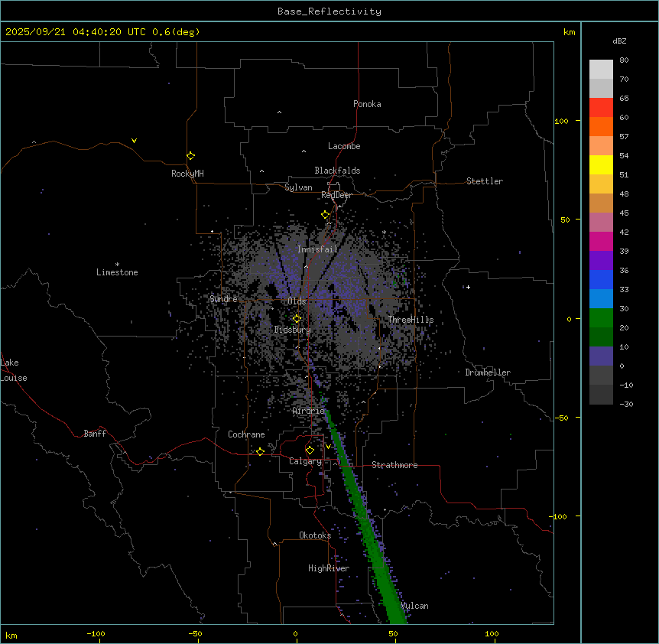Click the yellow diamond marker above Calgary
This screenshot has height=644, width=659.
pos(310,450)
